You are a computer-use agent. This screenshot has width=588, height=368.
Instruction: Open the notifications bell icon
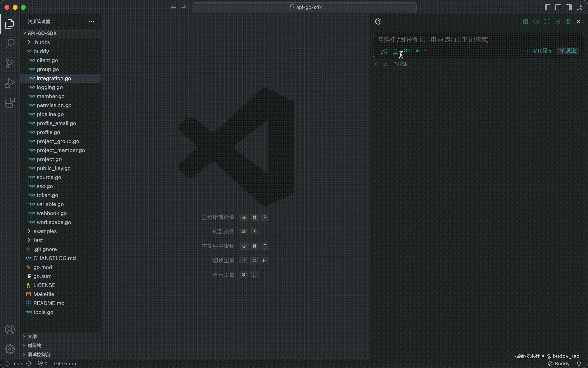pyautogui.click(x=579, y=363)
